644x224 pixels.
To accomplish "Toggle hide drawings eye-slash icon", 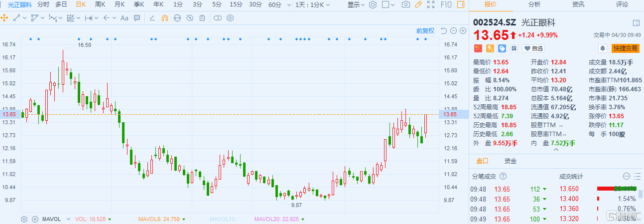I will click(x=189, y=18).
